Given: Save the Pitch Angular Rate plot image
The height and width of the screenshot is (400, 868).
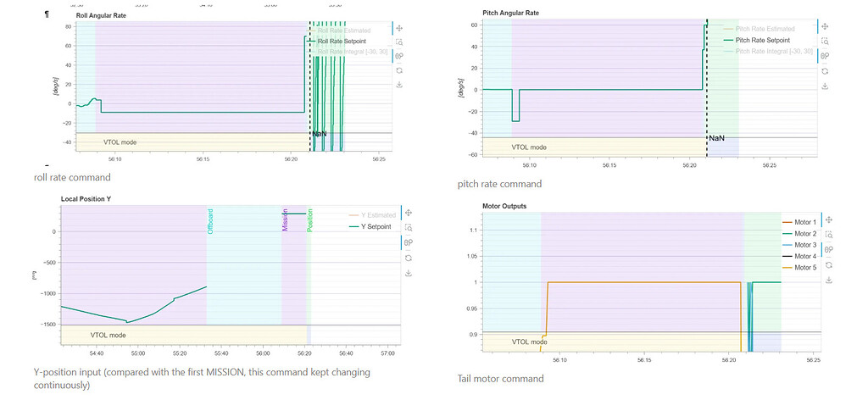Looking at the screenshot, I should [x=826, y=84].
